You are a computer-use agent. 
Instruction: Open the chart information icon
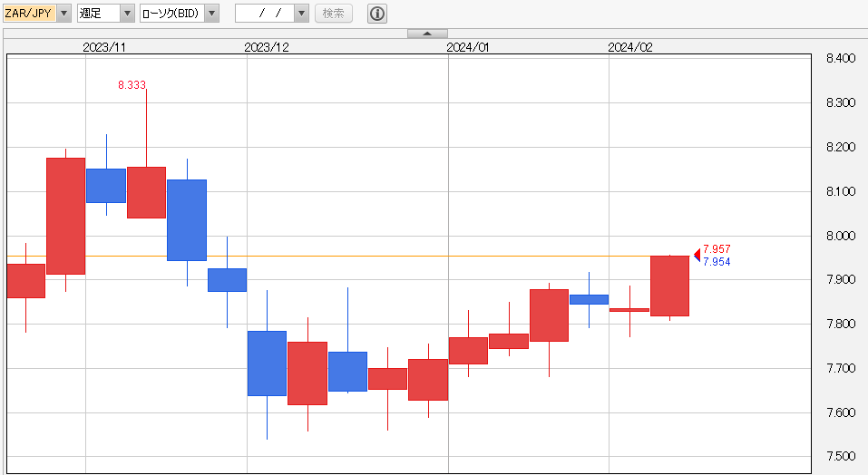coord(377,14)
